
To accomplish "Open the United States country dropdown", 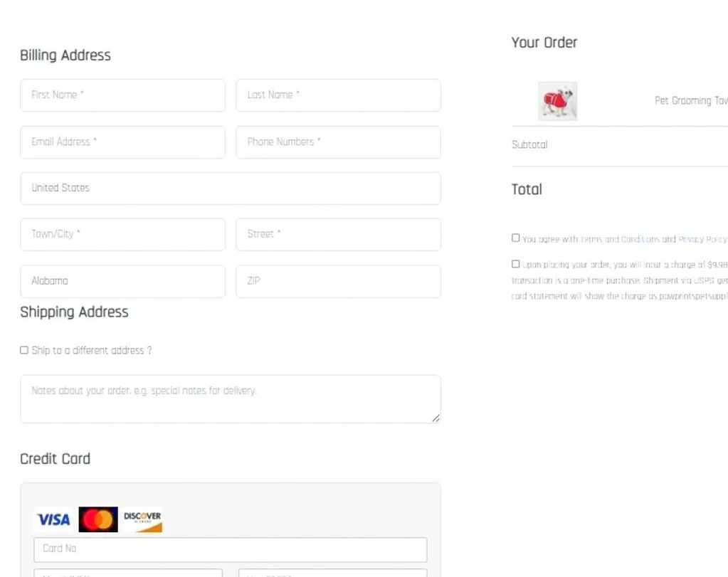I will (x=230, y=189).
